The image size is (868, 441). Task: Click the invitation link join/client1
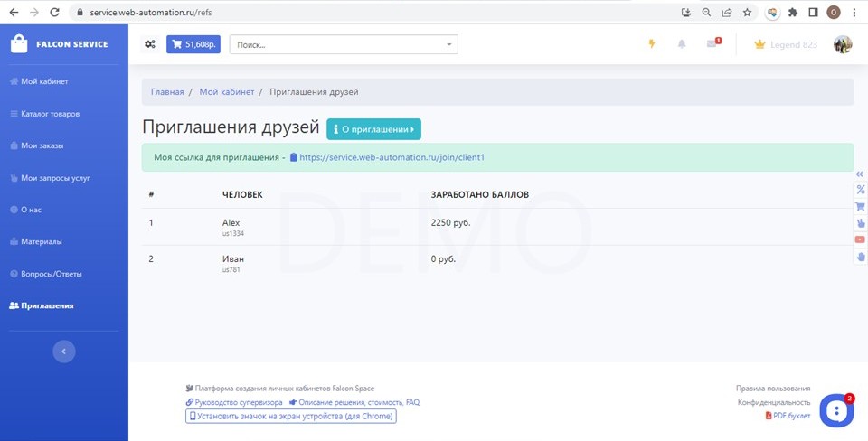coord(392,157)
